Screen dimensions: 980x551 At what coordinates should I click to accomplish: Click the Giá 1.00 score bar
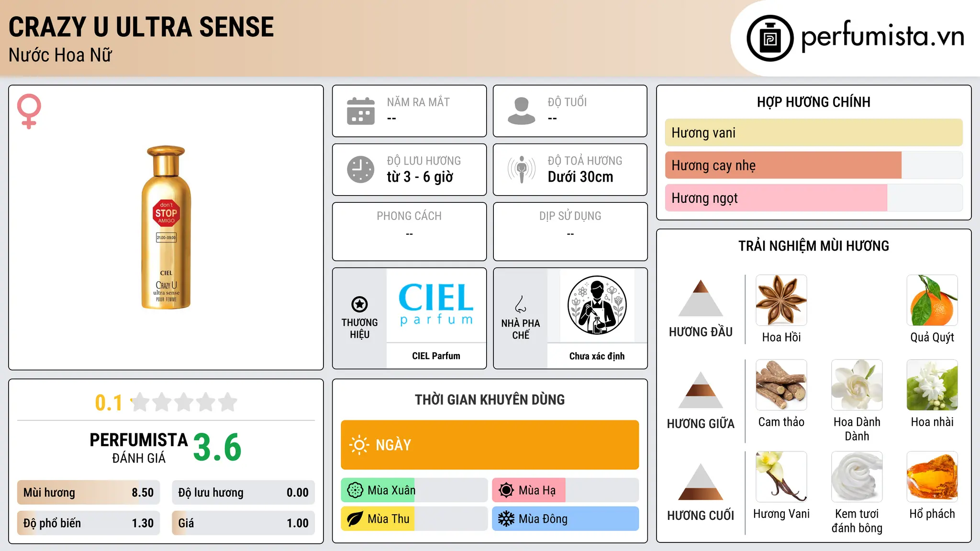click(x=244, y=523)
